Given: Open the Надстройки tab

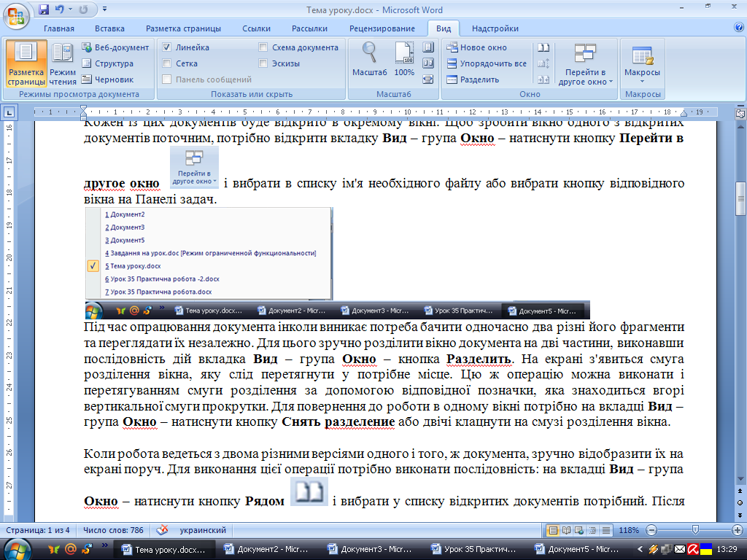Looking at the screenshot, I should 495,28.
